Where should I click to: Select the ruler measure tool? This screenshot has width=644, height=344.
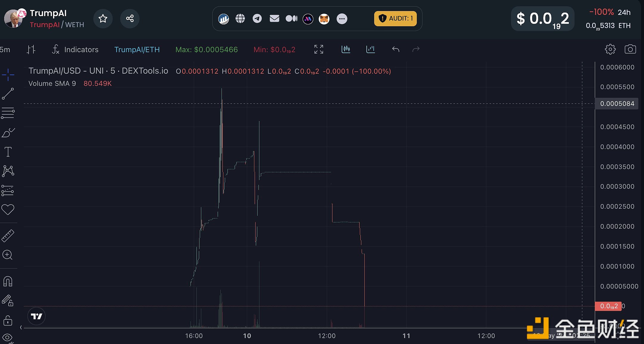[8, 235]
